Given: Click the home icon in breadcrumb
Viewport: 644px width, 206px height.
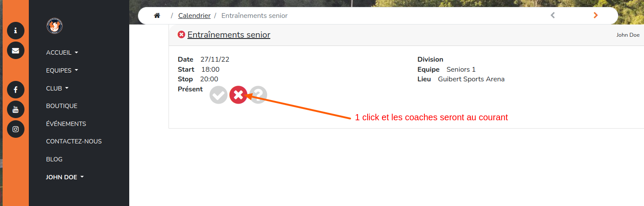Looking at the screenshot, I should pyautogui.click(x=157, y=16).
